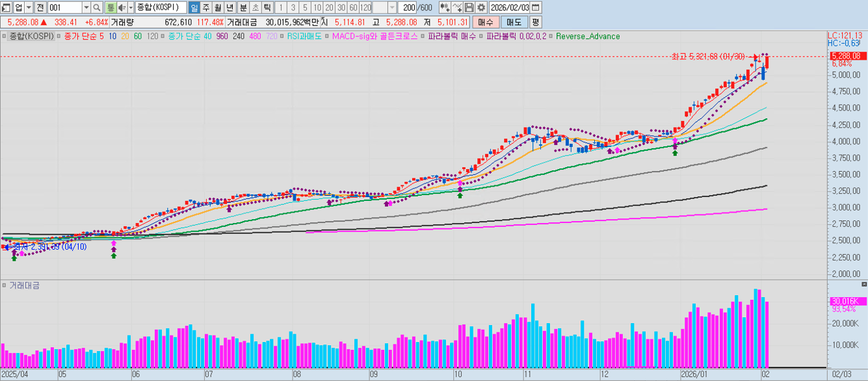Click the 평 button
This screenshot has height=381, width=868.
[535, 22]
